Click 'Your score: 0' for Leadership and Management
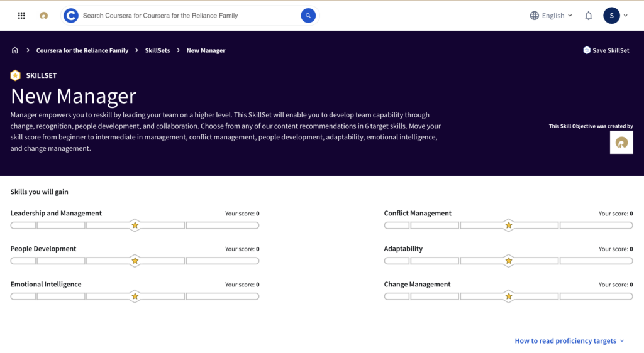 tap(242, 213)
